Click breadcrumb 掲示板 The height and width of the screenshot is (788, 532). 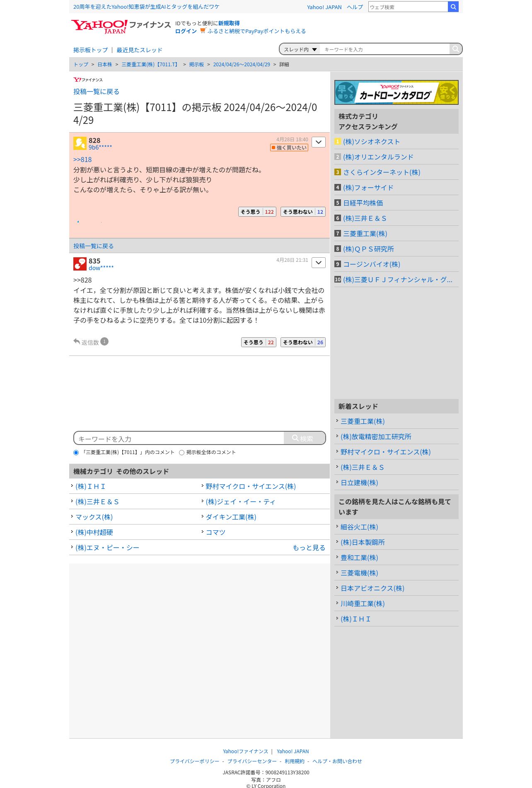tap(196, 64)
